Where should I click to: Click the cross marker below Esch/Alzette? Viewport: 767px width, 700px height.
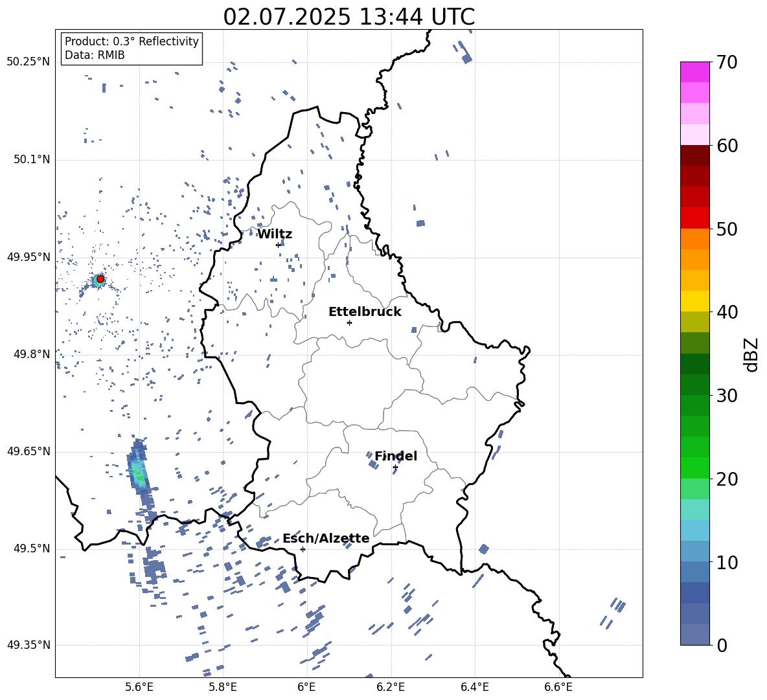(303, 549)
